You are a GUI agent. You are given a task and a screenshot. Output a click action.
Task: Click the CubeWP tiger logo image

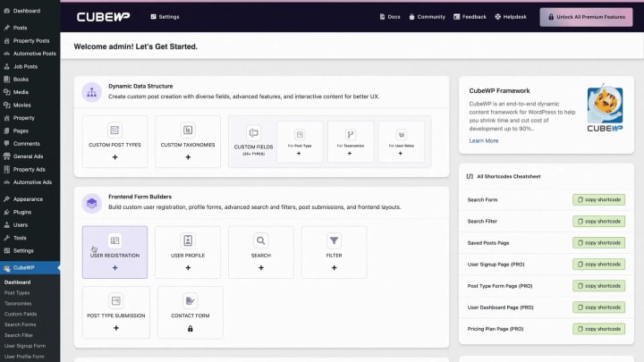tap(605, 107)
